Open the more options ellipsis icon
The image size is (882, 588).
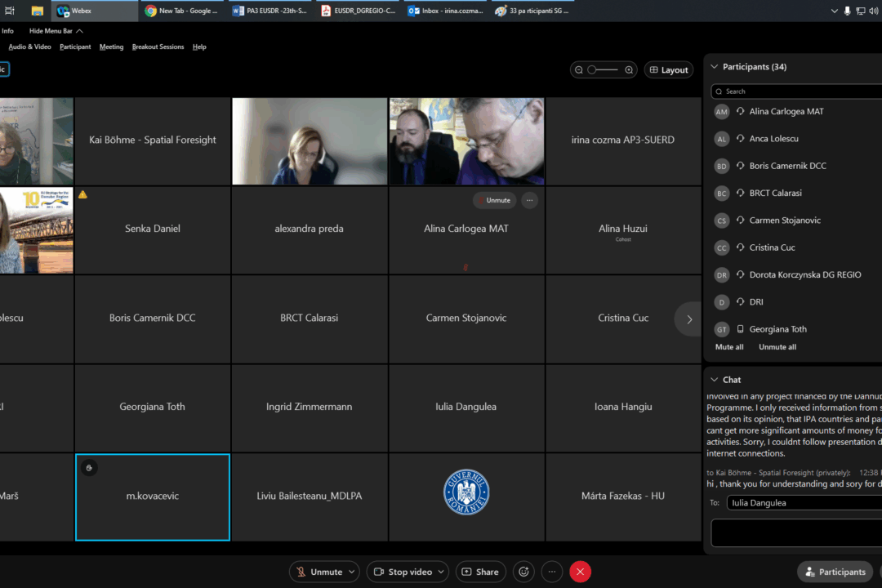[x=551, y=572]
